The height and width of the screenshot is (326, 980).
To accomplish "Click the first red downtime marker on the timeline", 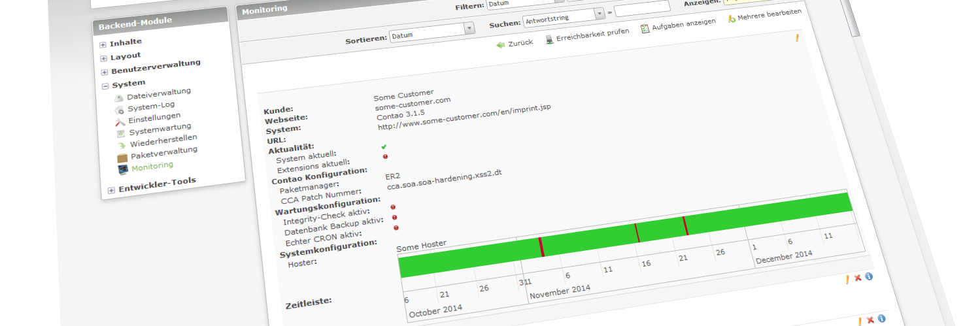I will [541, 247].
